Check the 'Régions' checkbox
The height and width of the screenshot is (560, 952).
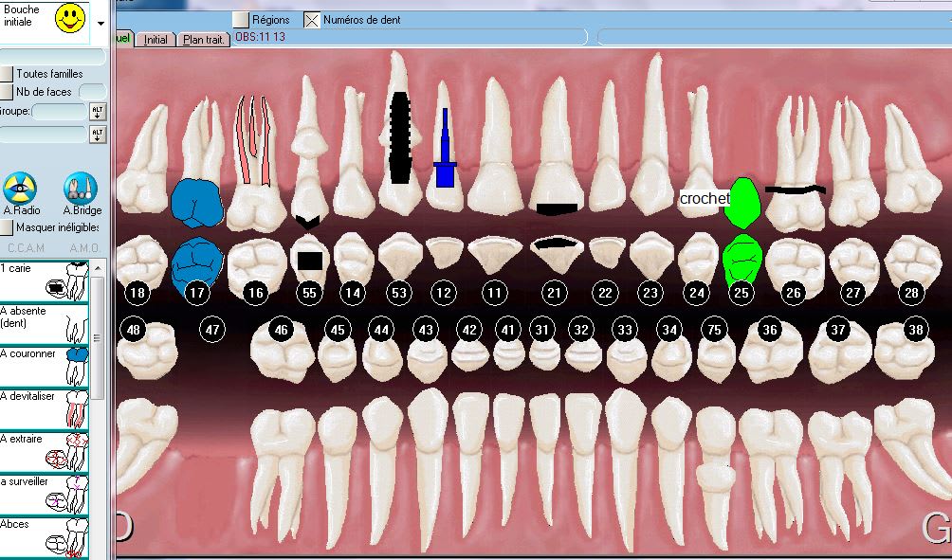[x=241, y=19]
